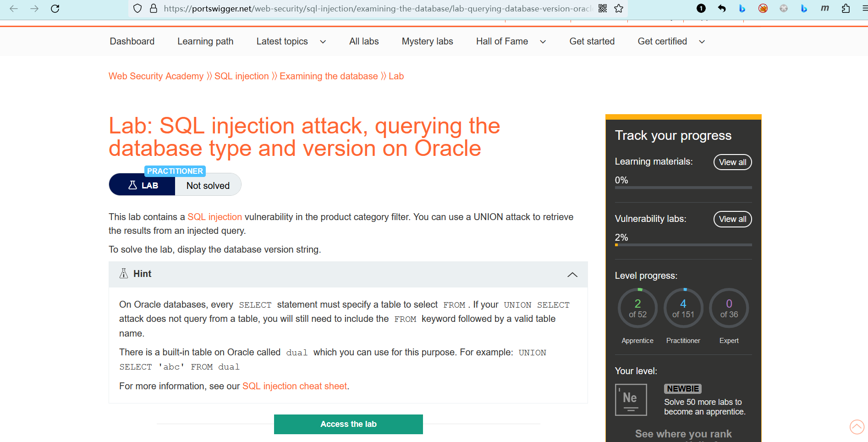Open the All labs menu item

pos(364,41)
